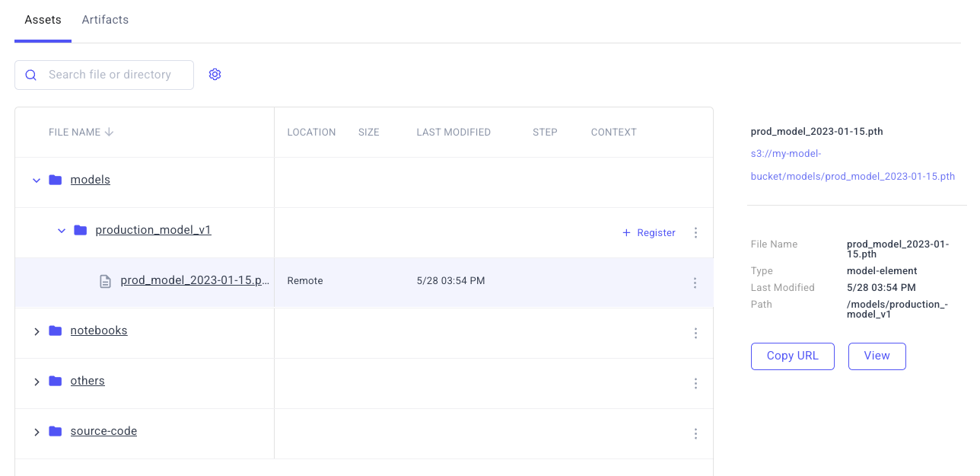Click the Copy URL button
The image size is (980, 476).
click(x=792, y=356)
